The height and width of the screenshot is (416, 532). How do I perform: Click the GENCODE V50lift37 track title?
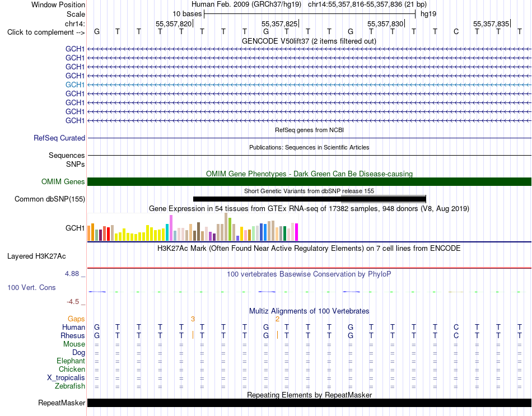pos(309,41)
